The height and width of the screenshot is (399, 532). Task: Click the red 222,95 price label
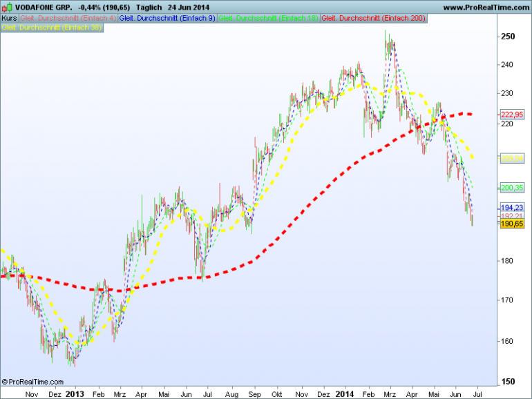(512, 115)
